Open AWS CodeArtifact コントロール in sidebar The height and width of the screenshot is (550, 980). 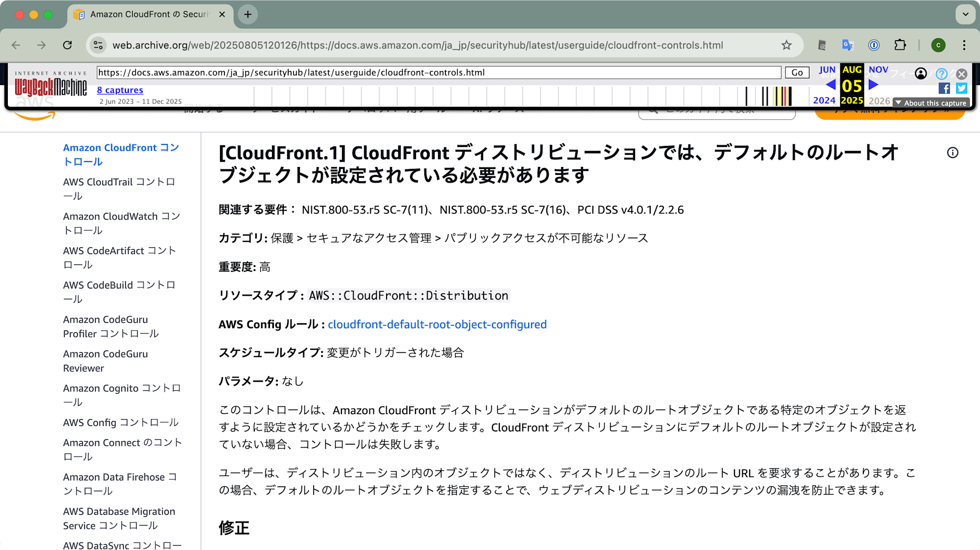coord(120,258)
